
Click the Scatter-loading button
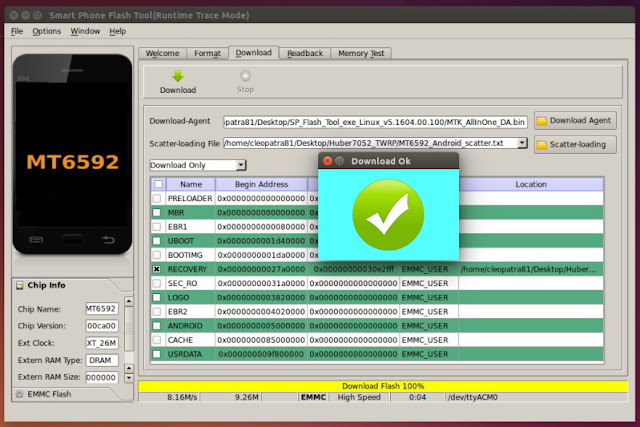pos(575,145)
